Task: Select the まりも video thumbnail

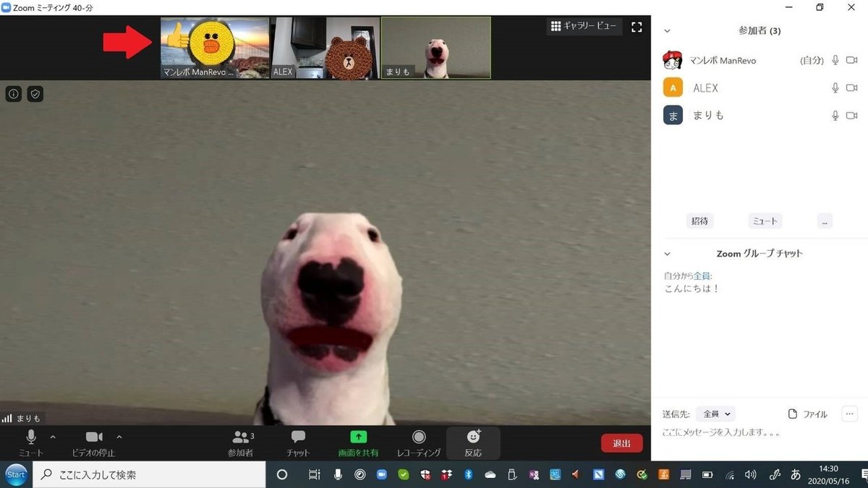Action: click(x=436, y=48)
